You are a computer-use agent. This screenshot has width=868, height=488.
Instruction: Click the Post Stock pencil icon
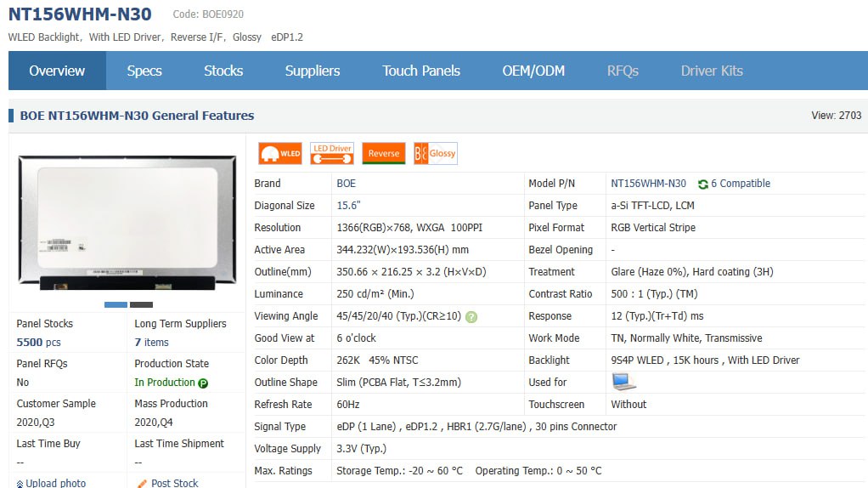point(143,484)
